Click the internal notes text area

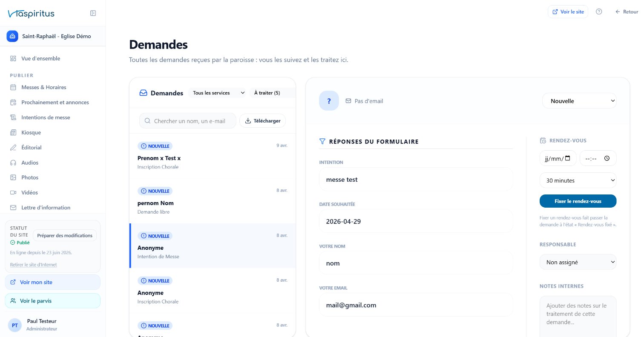pyautogui.click(x=578, y=317)
